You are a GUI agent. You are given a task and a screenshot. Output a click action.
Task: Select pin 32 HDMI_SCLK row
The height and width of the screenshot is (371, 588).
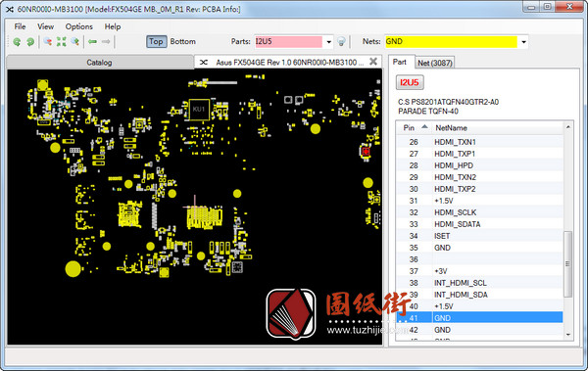point(479,212)
